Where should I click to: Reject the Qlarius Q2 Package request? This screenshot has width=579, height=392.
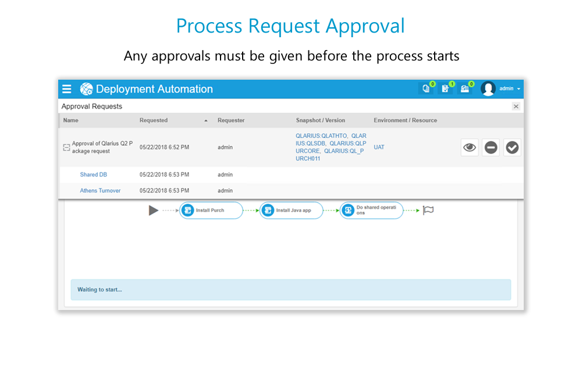click(491, 148)
